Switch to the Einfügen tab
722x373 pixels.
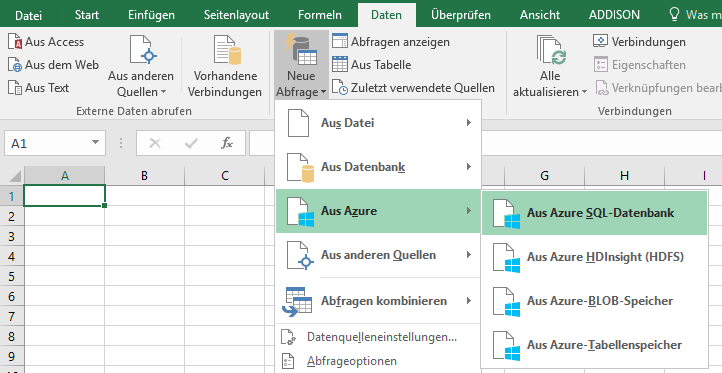click(x=151, y=15)
